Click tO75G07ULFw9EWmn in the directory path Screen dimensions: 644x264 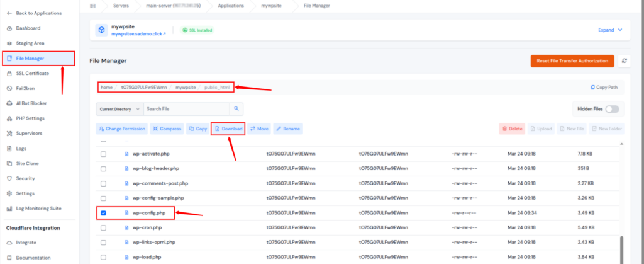[144, 87]
